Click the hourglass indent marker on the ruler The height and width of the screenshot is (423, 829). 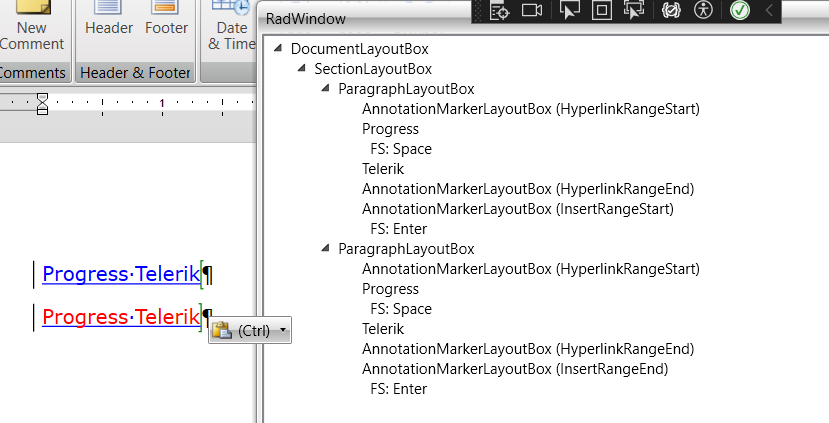pos(42,103)
